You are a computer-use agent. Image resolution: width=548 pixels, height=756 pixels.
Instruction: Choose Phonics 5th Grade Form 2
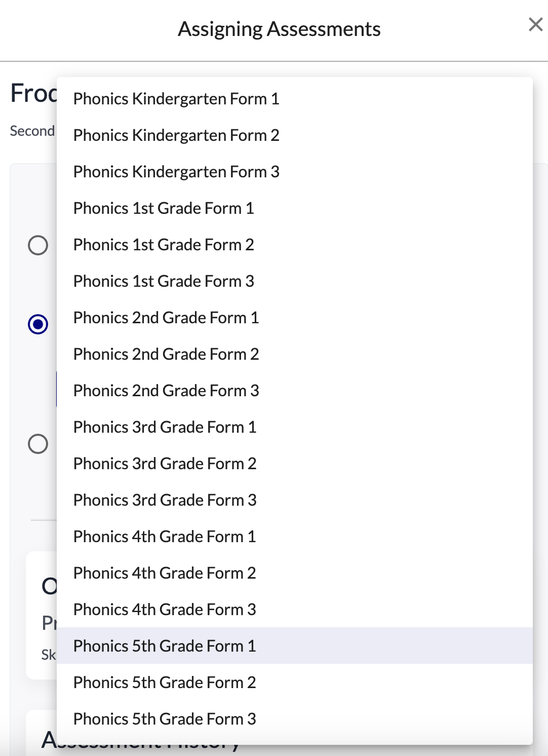[x=165, y=683]
